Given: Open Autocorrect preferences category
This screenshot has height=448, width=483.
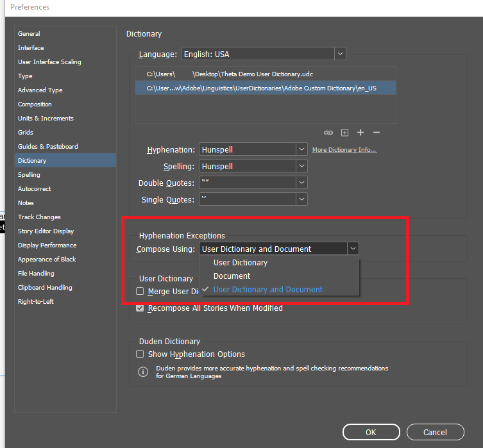Looking at the screenshot, I should (65, 189).
